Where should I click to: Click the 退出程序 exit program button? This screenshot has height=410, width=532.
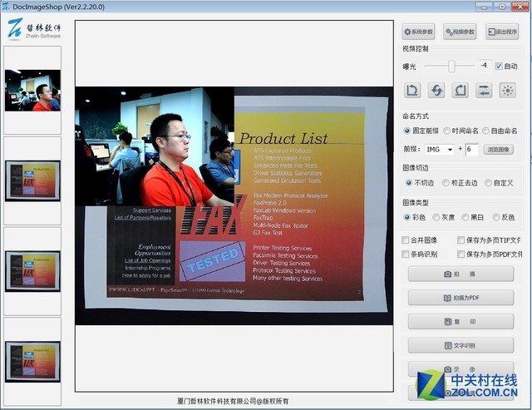pyautogui.click(x=502, y=32)
